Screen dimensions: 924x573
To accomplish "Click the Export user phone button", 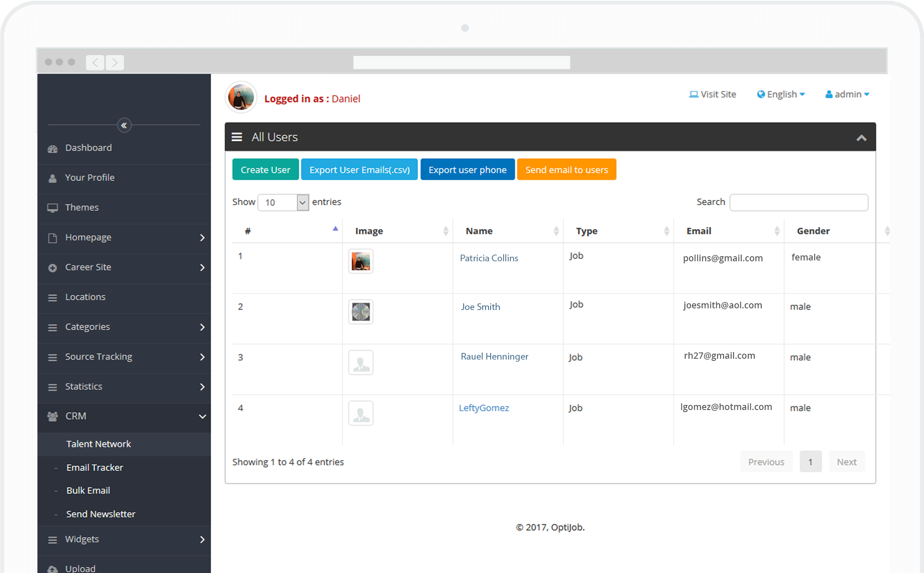I will [467, 170].
